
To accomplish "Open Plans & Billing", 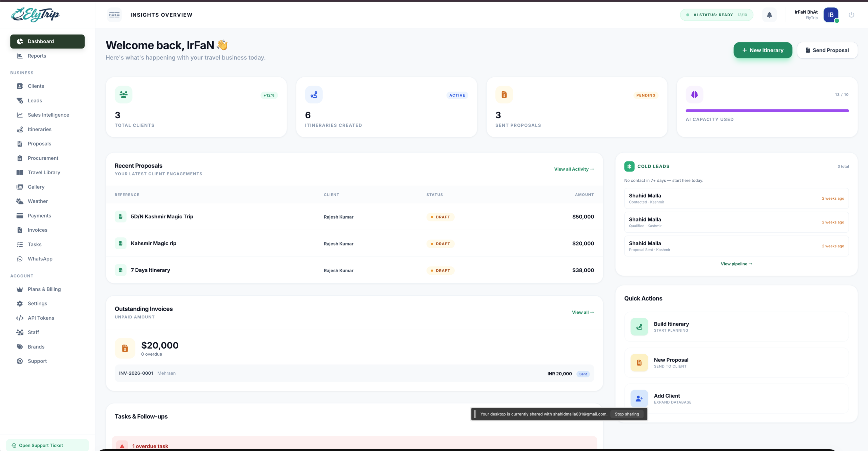I will click(47, 289).
